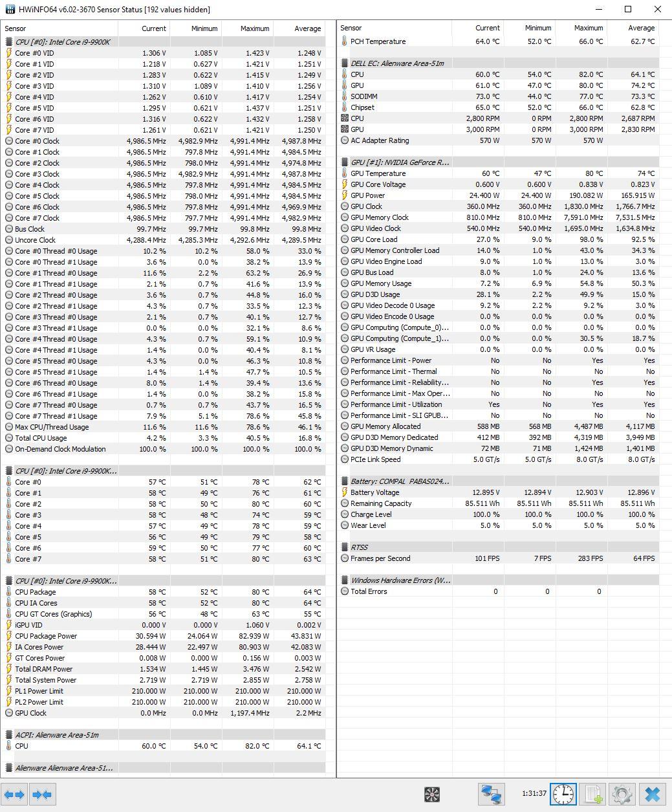Click the Bus Clock row icon
This screenshot has width=672, height=812.
point(9,229)
